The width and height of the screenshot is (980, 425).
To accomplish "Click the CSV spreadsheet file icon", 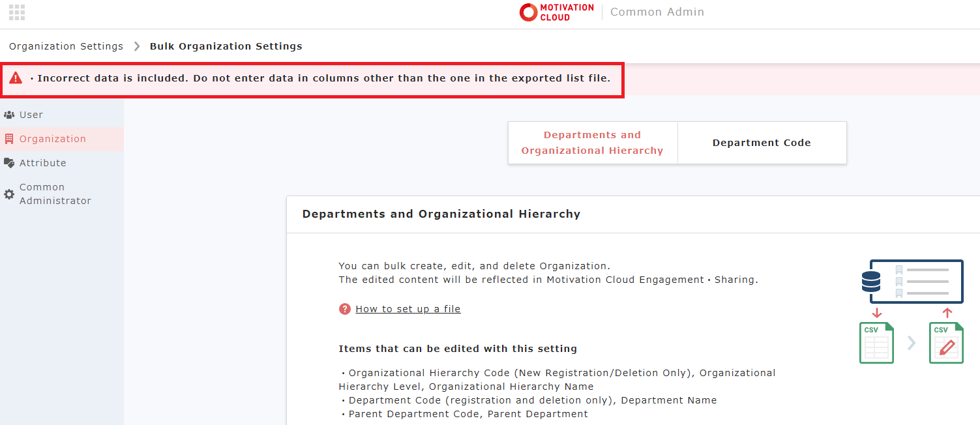I will click(876, 343).
